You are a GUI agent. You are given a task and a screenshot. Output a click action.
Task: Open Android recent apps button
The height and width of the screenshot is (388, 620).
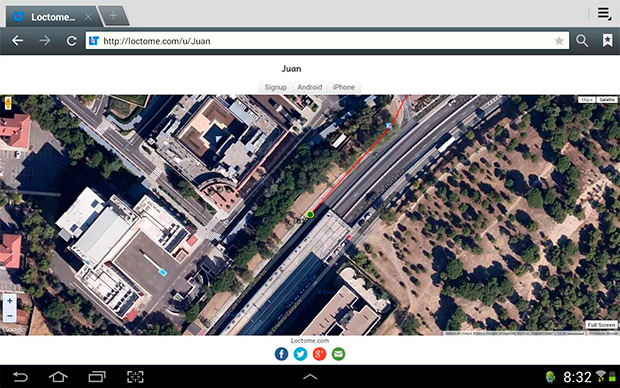97,377
